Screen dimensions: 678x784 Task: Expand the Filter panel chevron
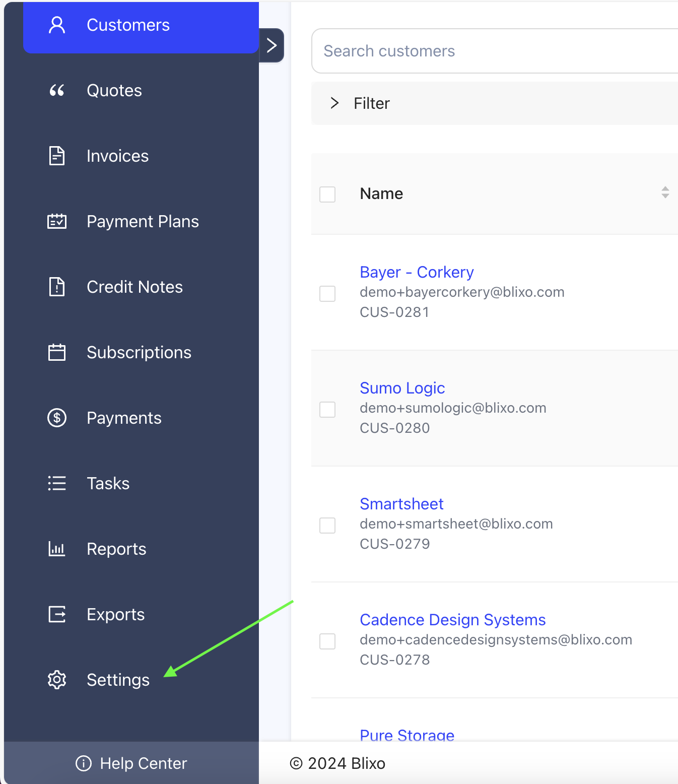pos(334,103)
